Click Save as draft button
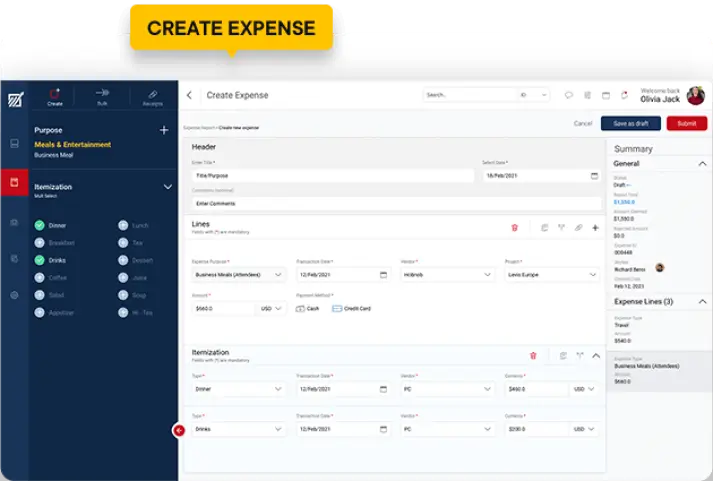Screen dimensions: 713x481 (631, 123)
